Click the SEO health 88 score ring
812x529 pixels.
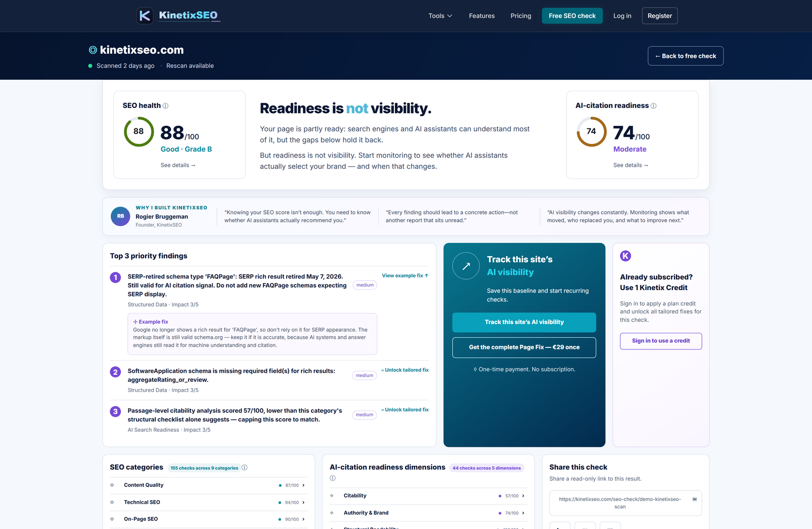pyautogui.click(x=139, y=131)
